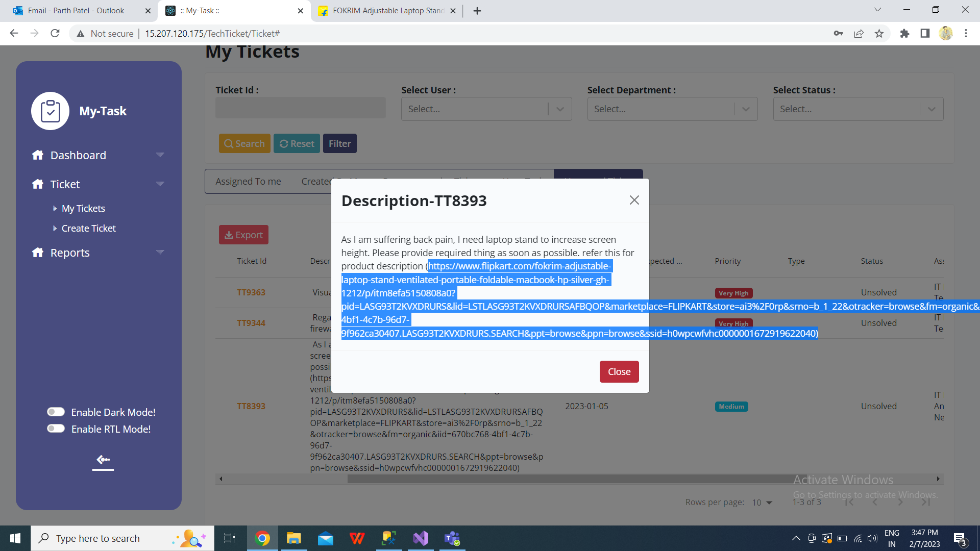Click browser back arrow
This screenshot has width=980, height=551.
pos(14,33)
